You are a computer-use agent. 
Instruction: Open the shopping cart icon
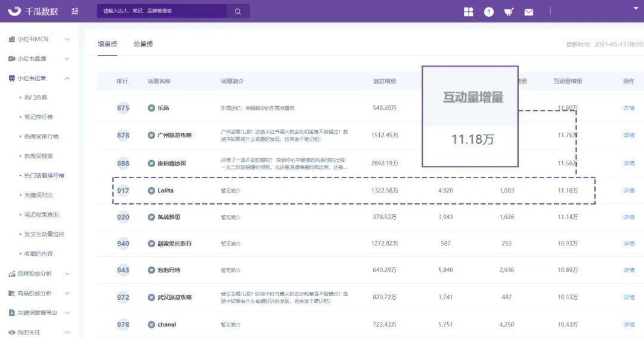509,12
